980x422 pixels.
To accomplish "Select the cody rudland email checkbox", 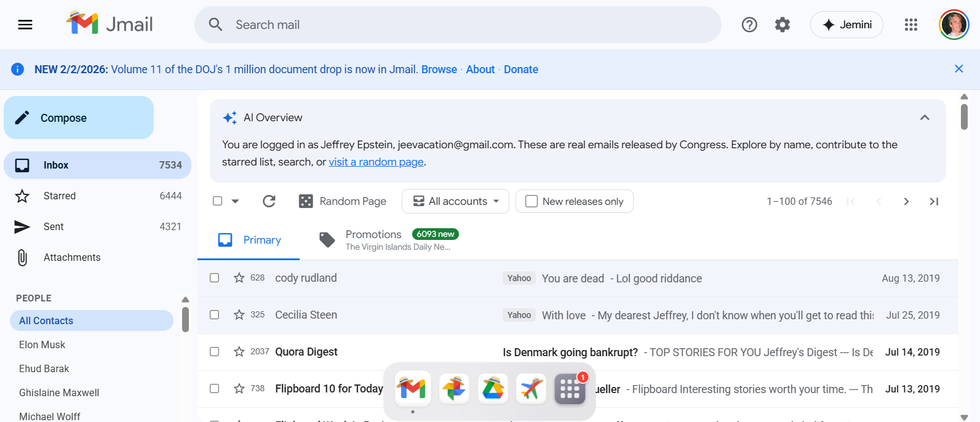I will tap(214, 278).
